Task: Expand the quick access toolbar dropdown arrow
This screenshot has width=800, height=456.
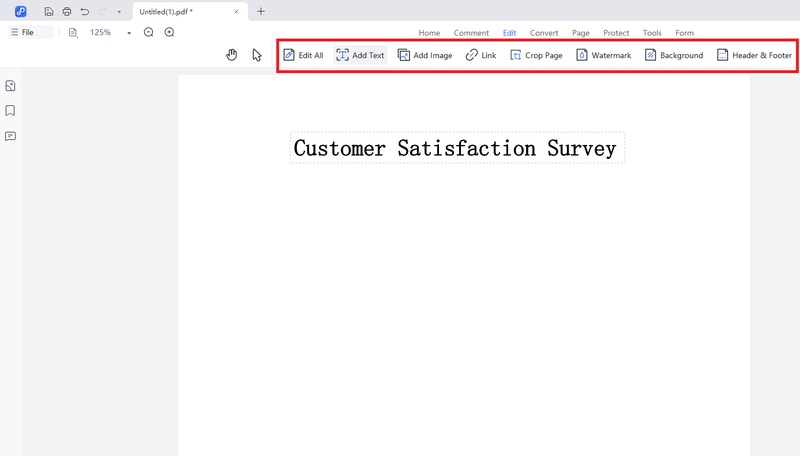Action: pyautogui.click(x=119, y=12)
